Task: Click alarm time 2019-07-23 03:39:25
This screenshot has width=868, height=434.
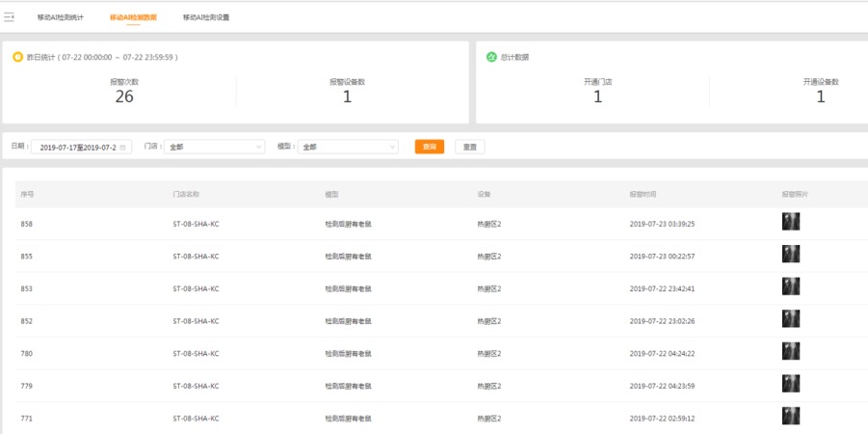Action: pyautogui.click(x=662, y=225)
